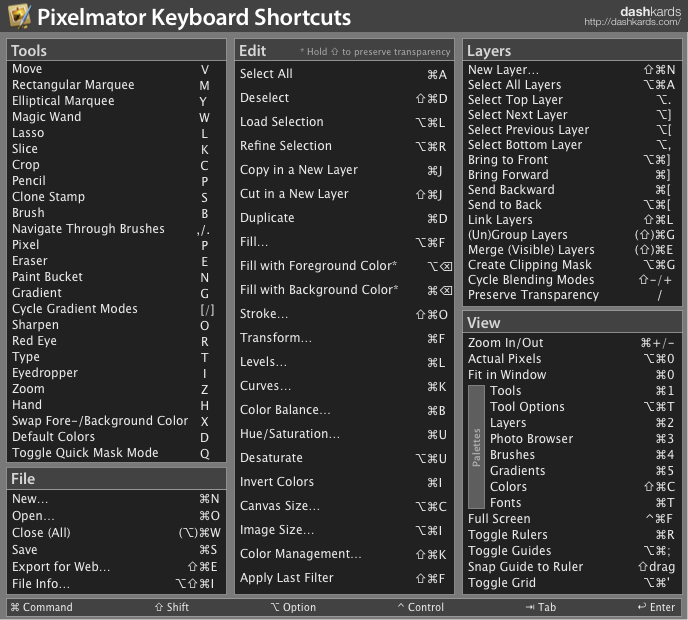
Task: Click the vertical Palettes label bar
Action: (476, 447)
